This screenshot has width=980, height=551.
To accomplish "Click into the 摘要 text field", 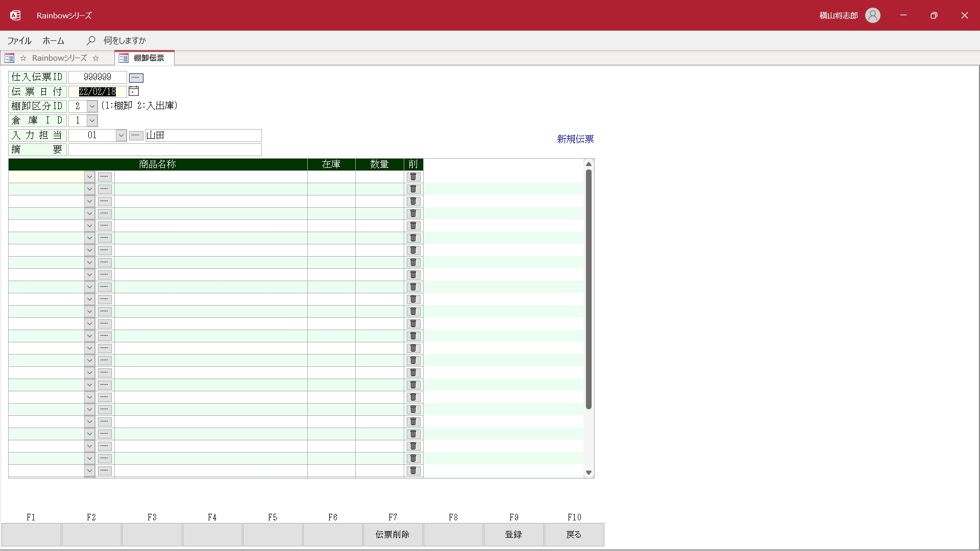I will click(x=165, y=149).
